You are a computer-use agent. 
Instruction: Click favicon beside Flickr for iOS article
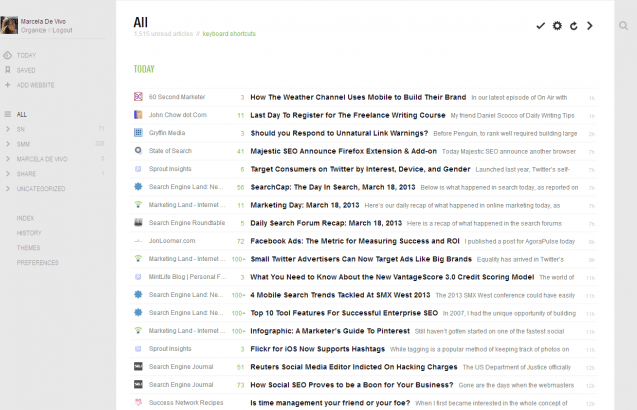point(138,349)
